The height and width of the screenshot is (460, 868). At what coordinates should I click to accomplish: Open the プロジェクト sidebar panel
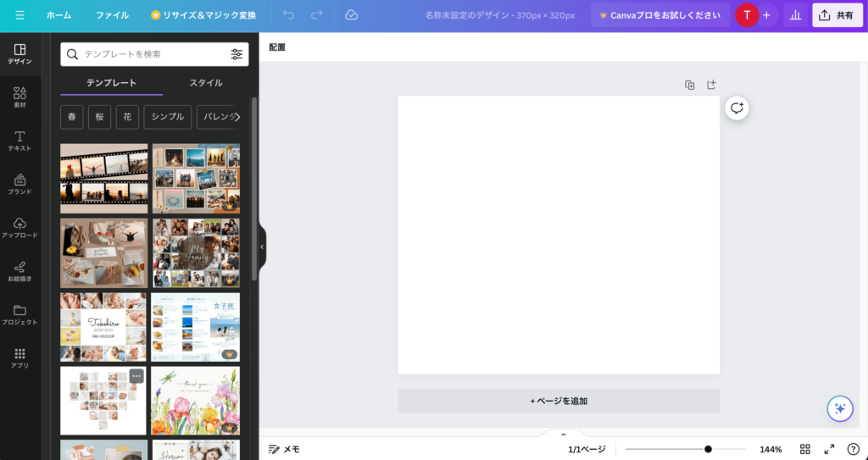(x=20, y=315)
